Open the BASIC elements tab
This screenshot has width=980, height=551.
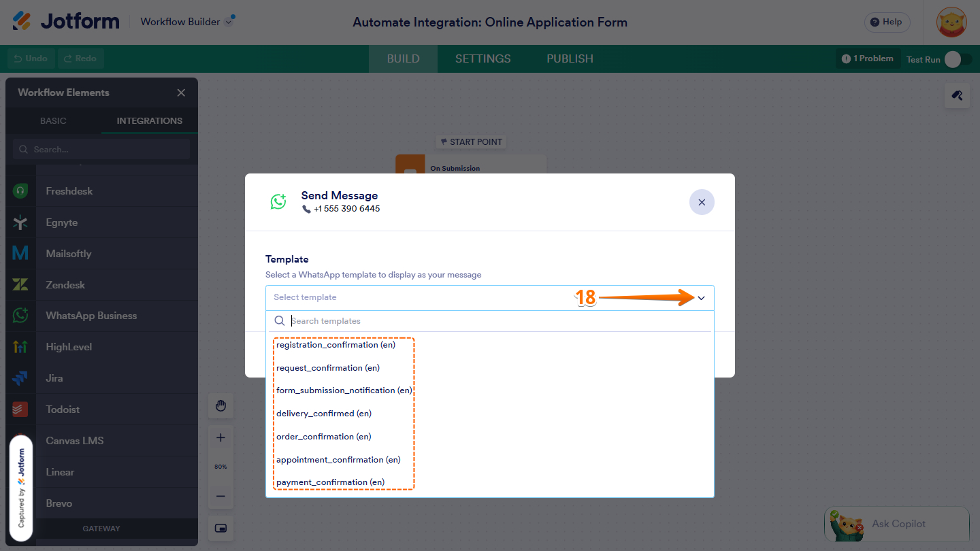[x=53, y=121]
